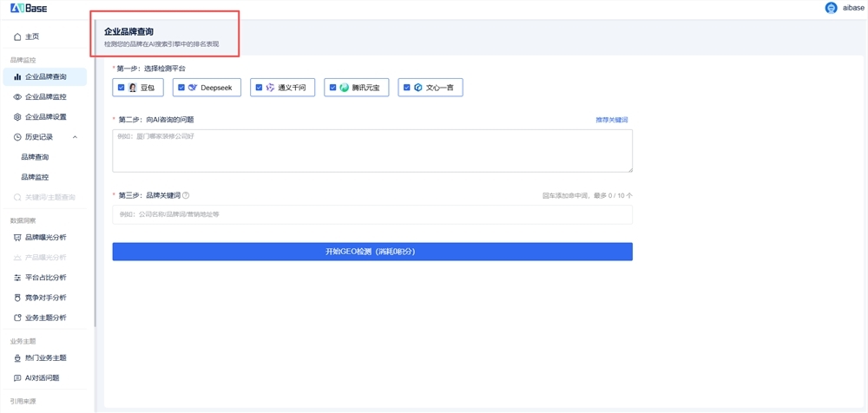Click the 推荐关键词 link
This screenshot has width=868, height=413.
click(x=612, y=120)
